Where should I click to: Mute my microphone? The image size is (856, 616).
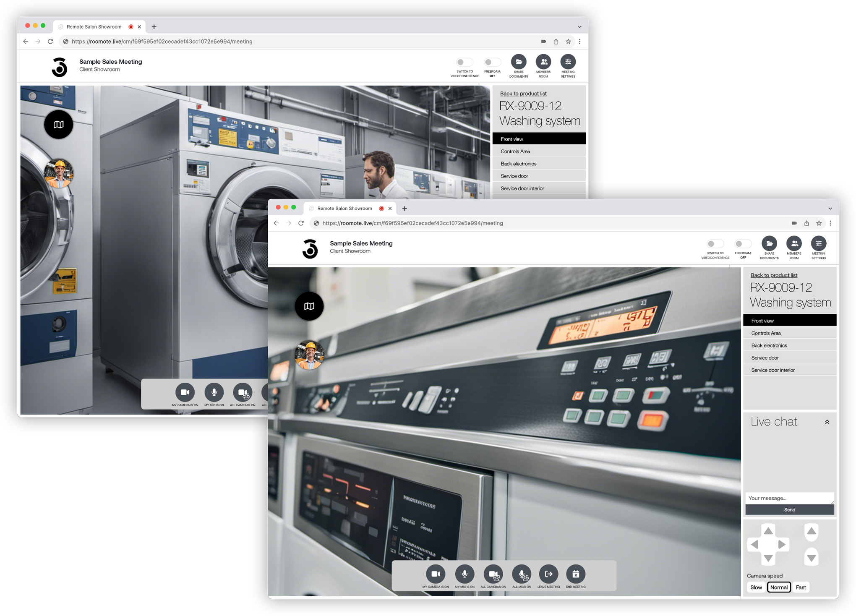click(x=465, y=574)
